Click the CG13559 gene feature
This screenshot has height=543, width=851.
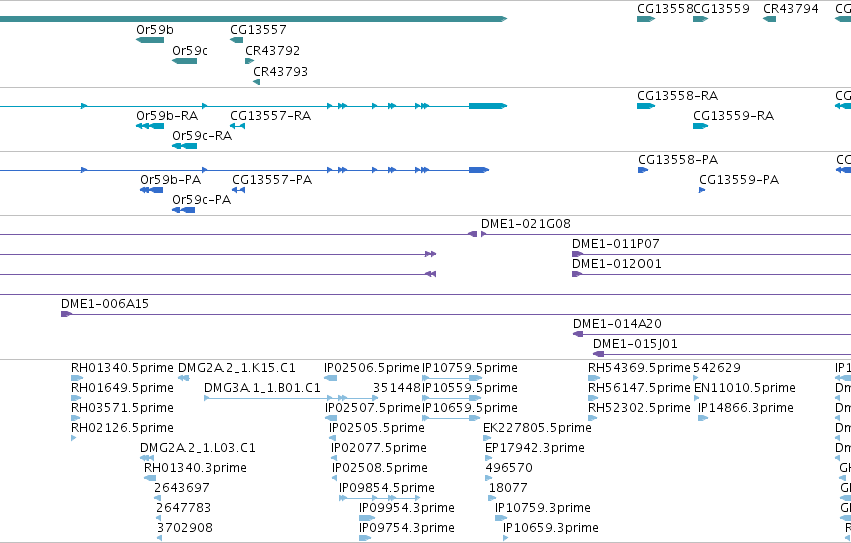pyautogui.click(x=701, y=19)
